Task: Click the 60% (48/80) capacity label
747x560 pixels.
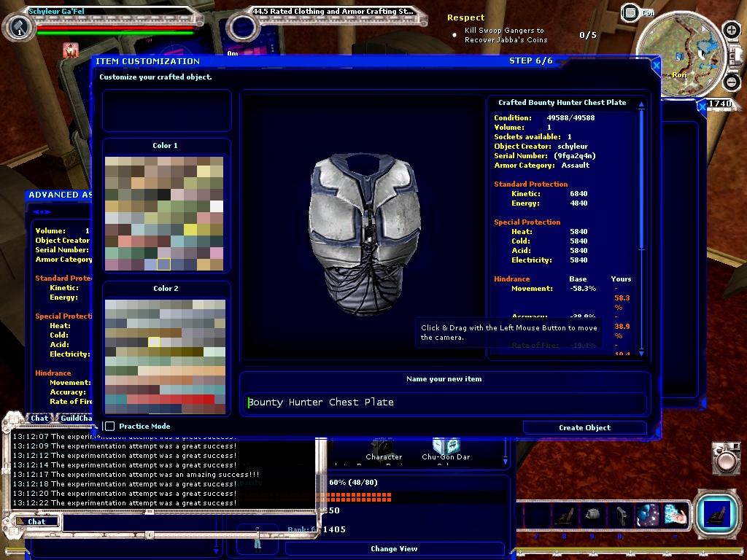Action: point(353,483)
